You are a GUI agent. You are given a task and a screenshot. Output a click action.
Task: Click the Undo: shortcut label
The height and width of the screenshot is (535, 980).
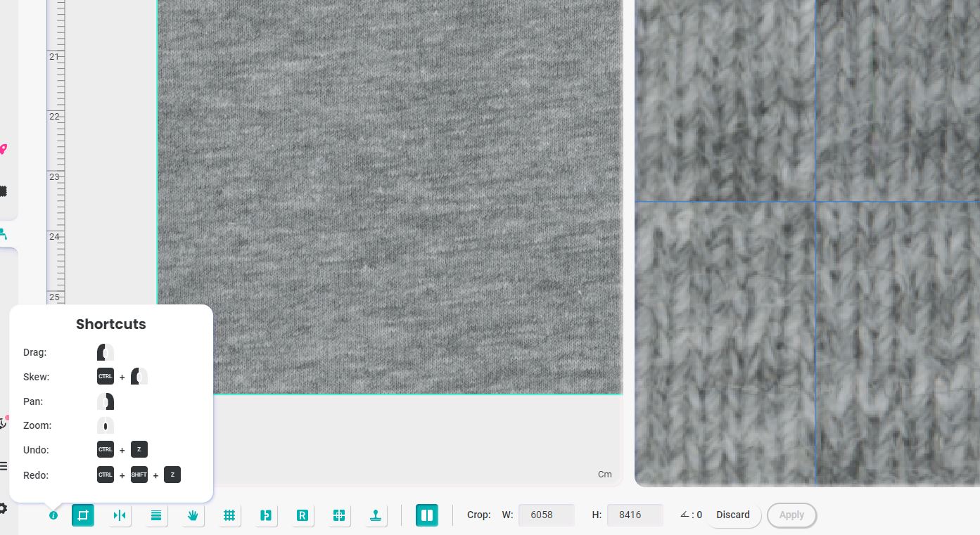[36, 450]
